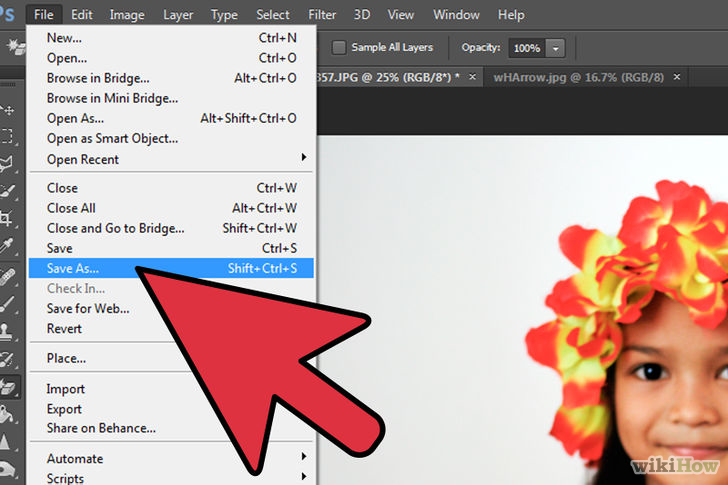Choose Save for Web...
The height and width of the screenshot is (485, 728).
point(88,309)
